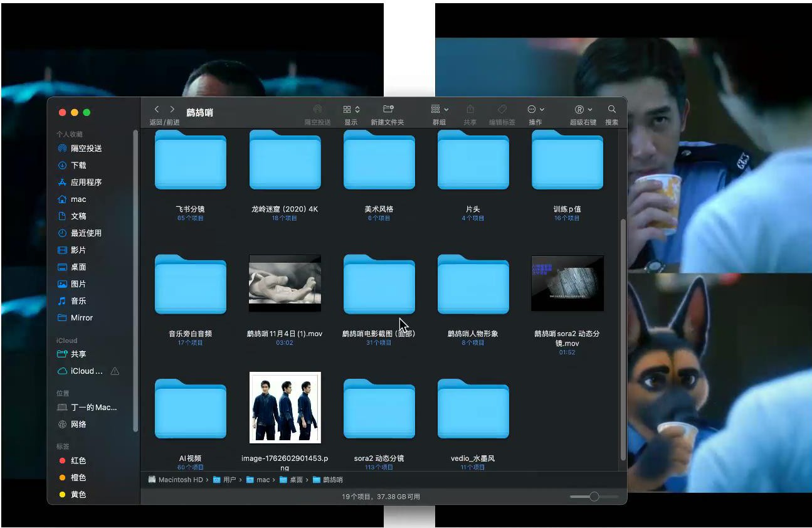Click the status text "19 个项目，37.38 GB 可用"
This screenshot has width=812, height=528.
click(381, 497)
